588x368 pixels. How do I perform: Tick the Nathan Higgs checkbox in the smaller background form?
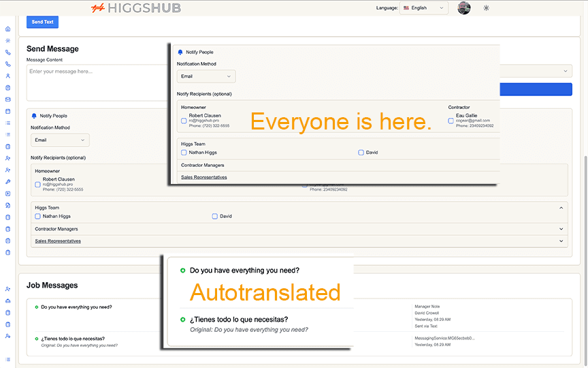(37, 216)
